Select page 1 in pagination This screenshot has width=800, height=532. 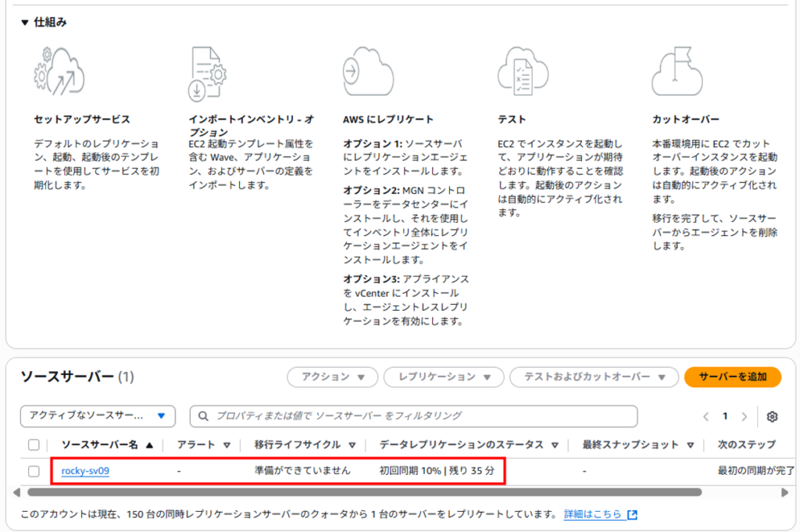(x=725, y=416)
